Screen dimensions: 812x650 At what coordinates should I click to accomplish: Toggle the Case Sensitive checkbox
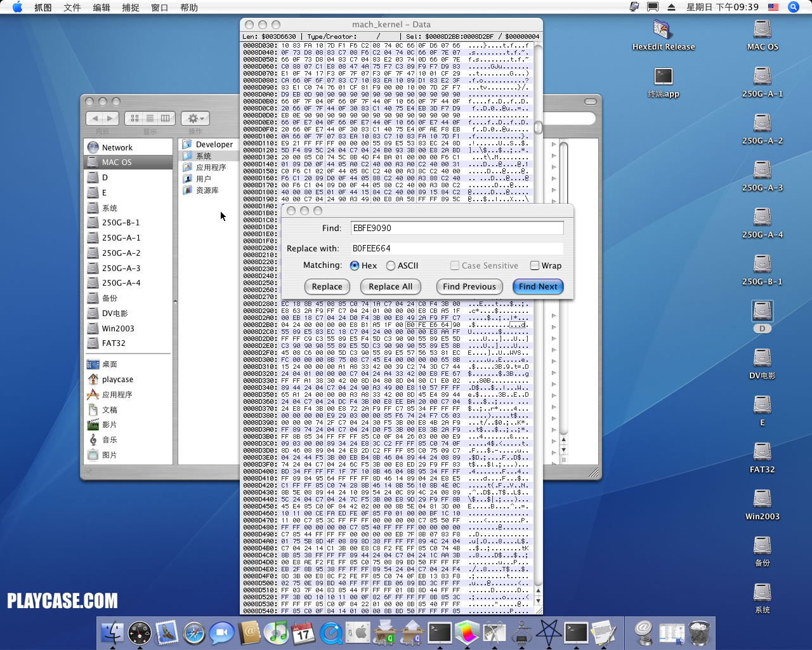point(455,265)
